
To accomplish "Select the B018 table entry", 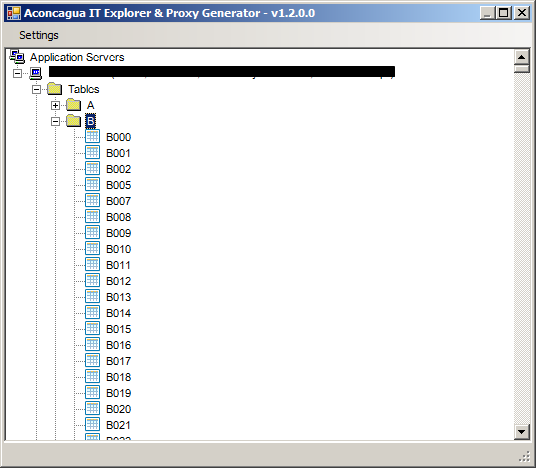I will coord(119,377).
